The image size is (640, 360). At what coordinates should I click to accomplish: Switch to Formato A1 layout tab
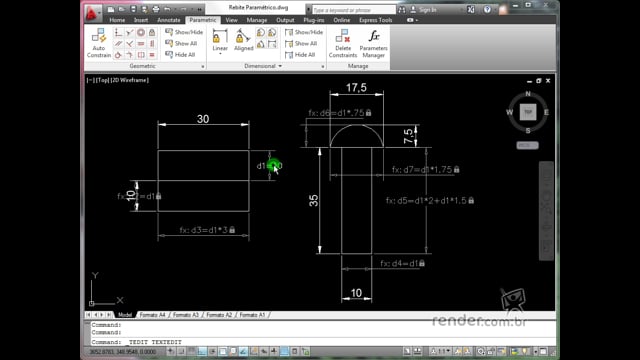[252, 315]
